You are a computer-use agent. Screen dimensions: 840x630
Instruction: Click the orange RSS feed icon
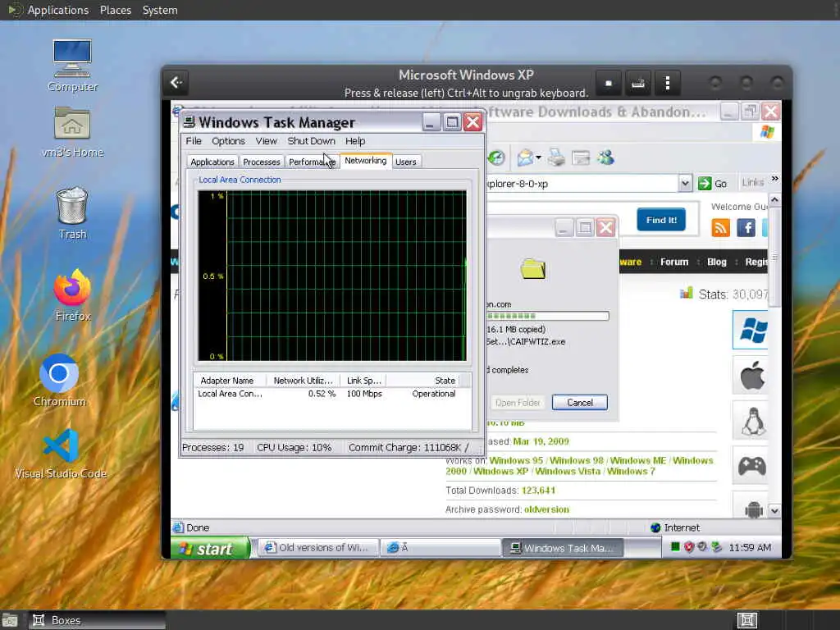(720, 228)
